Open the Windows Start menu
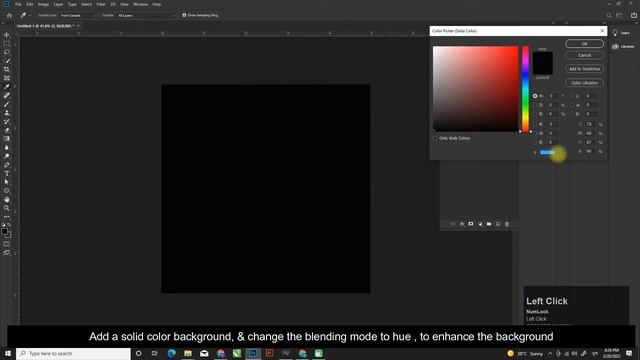Viewport: 640px width, 360px height. point(8,353)
